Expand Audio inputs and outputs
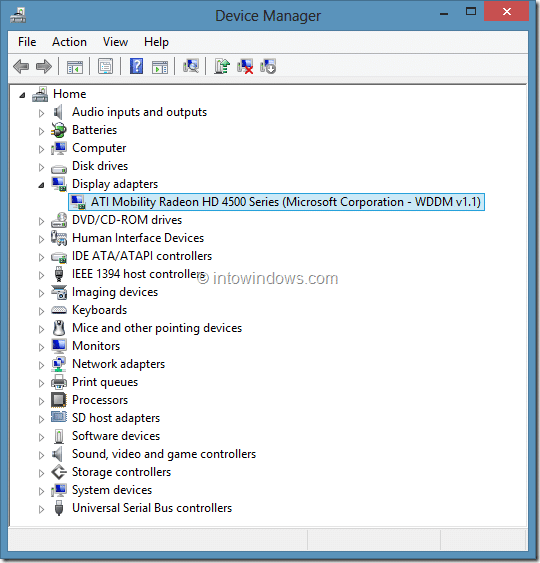This screenshot has height=563, width=540. pyautogui.click(x=41, y=113)
